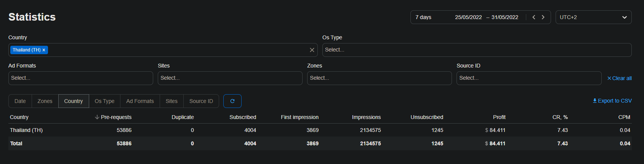This screenshot has width=644, height=164.
Task: Sort by the Profit column header
Action: (499, 117)
